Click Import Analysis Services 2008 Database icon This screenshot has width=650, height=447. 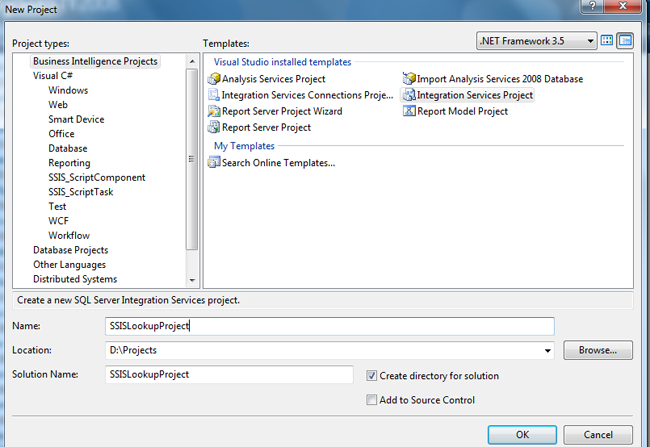click(x=409, y=79)
